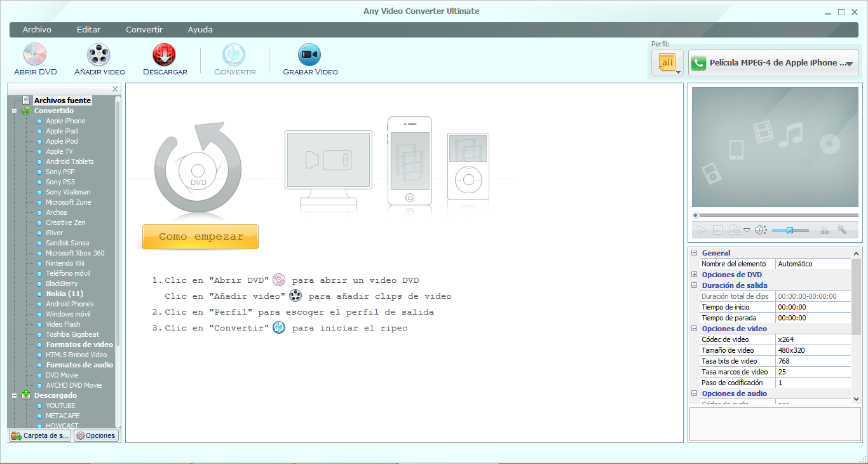Click the DVD icon in instruction step 1
868x464 pixels.
click(279, 280)
